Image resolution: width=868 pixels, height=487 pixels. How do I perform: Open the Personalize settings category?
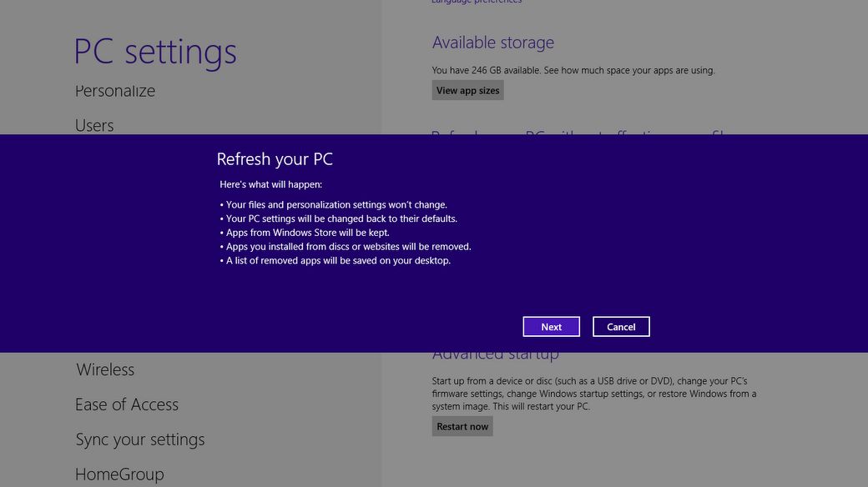tap(115, 91)
